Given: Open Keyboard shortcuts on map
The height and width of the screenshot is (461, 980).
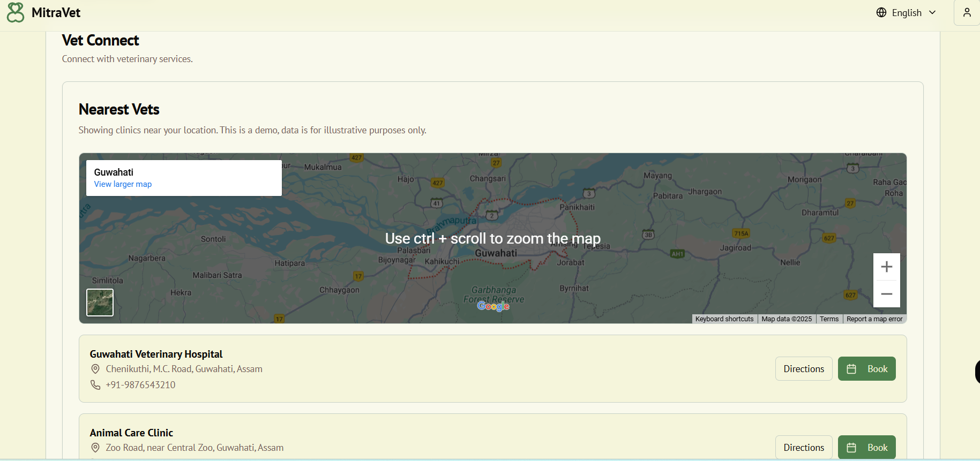Looking at the screenshot, I should (724, 319).
